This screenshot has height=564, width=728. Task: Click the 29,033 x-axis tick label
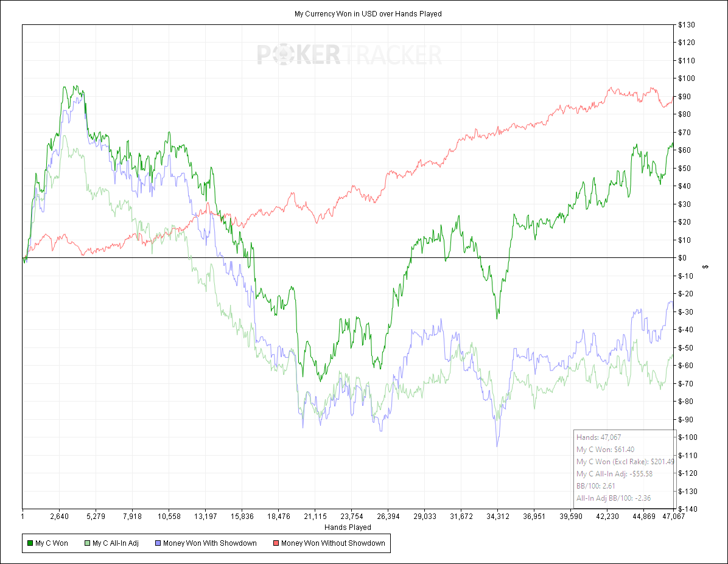pyautogui.click(x=425, y=517)
